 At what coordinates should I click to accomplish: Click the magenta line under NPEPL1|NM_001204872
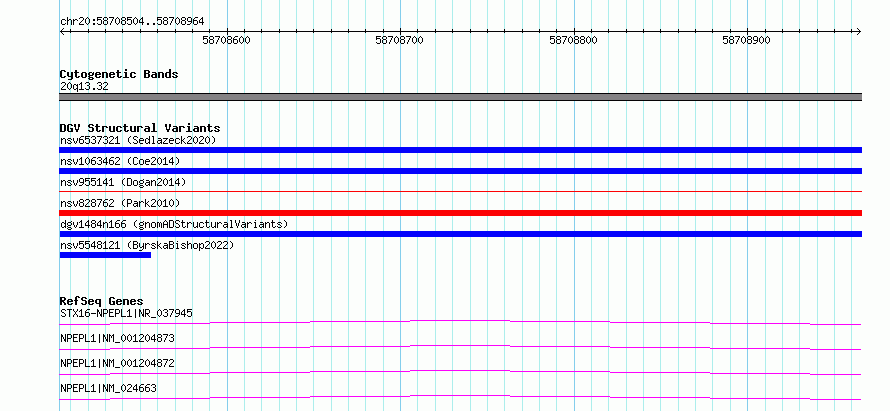460,373
